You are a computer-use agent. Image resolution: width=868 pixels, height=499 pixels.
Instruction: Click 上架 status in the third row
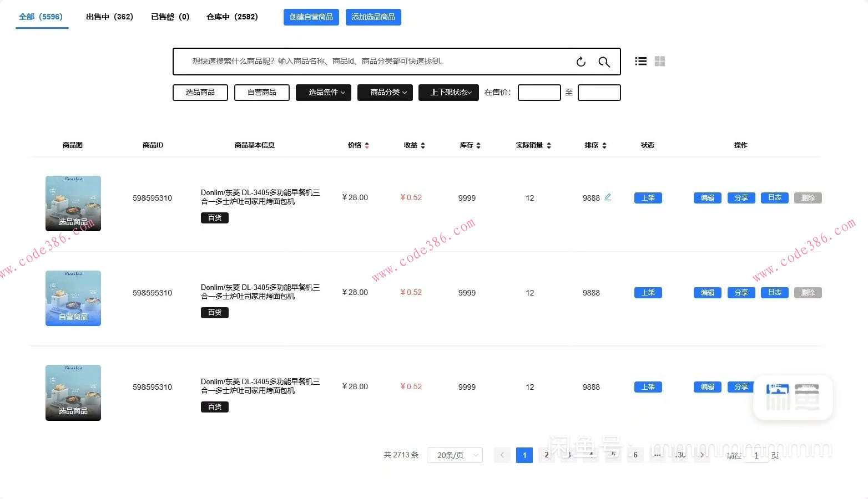pyautogui.click(x=648, y=387)
